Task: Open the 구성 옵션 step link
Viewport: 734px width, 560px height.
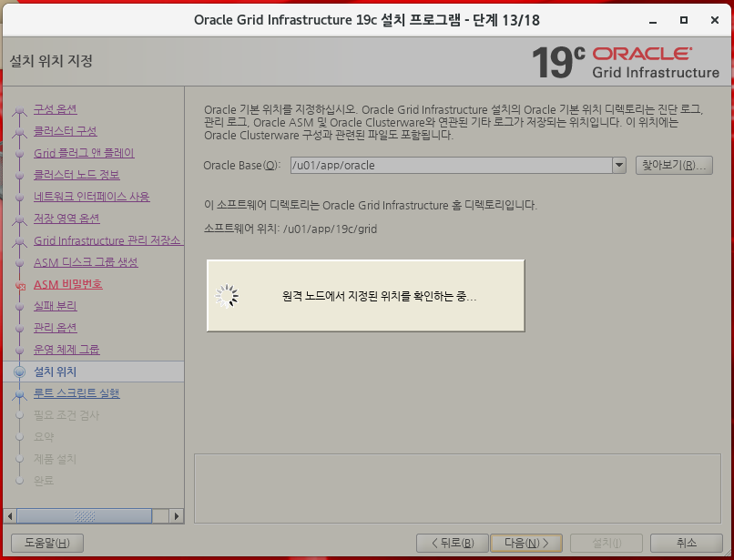Action: pos(56,109)
